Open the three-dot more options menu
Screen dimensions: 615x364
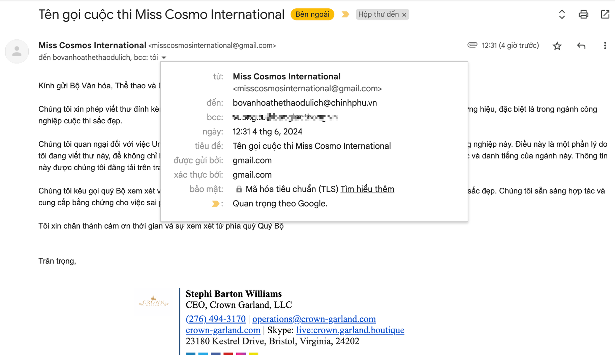pos(605,45)
